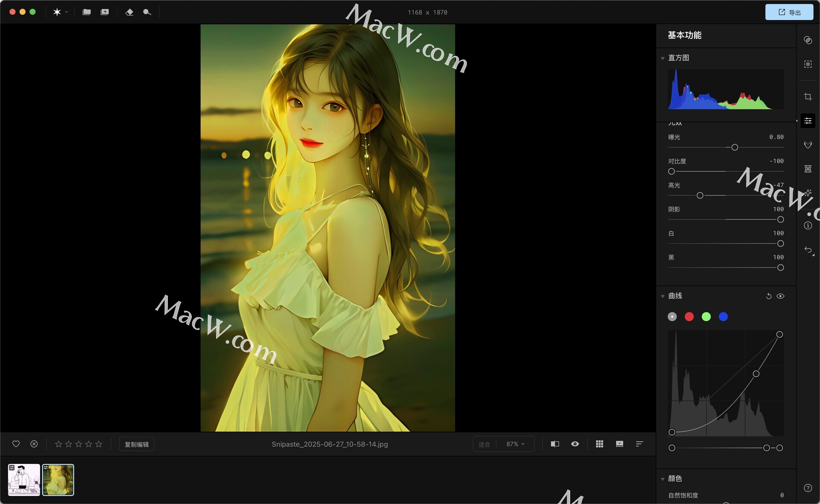Collapse the 颜色 color section

[662, 479]
